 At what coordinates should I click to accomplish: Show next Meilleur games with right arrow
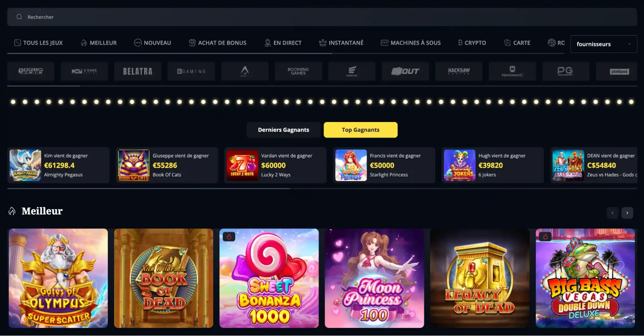tap(627, 213)
